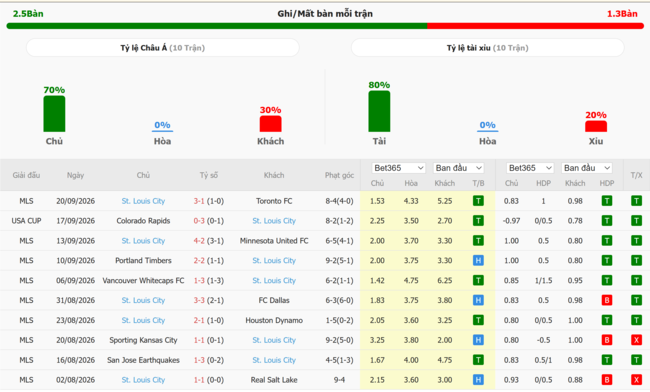Viewport: 650px width, 392px height.
Task: Click green T T/X icon in FC Dallas row
Action: click(x=636, y=300)
